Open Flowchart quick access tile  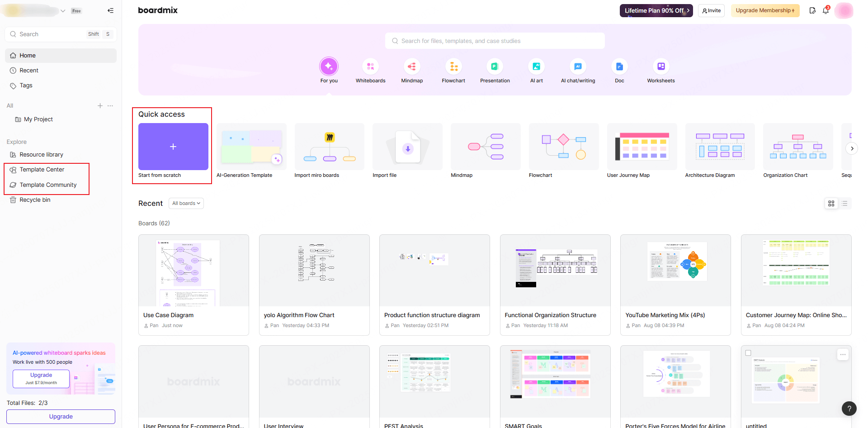[x=564, y=147]
